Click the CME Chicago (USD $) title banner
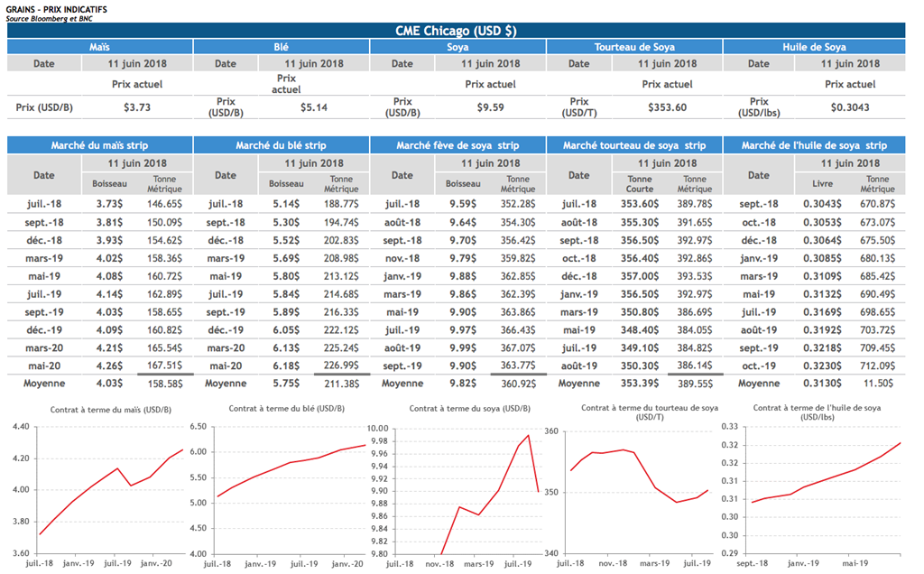The height and width of the screenshot is (574, 924). pos(456,31)
